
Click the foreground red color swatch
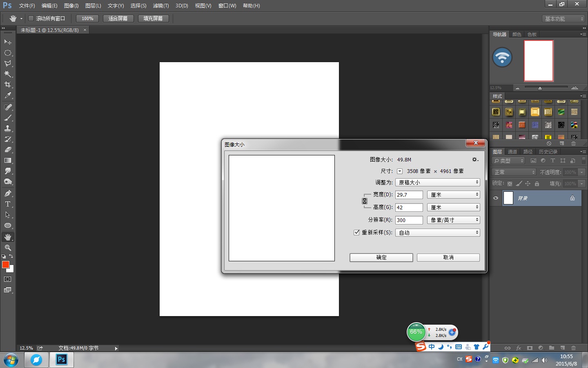coord(6,265)
